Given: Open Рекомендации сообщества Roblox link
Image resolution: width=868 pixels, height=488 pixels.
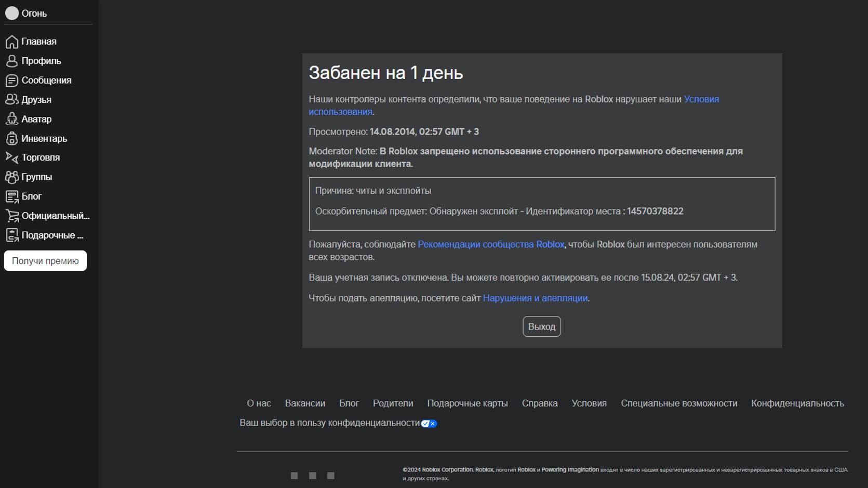Looking at the screenshot, I should pyautogui.click(x=491, y=244).
